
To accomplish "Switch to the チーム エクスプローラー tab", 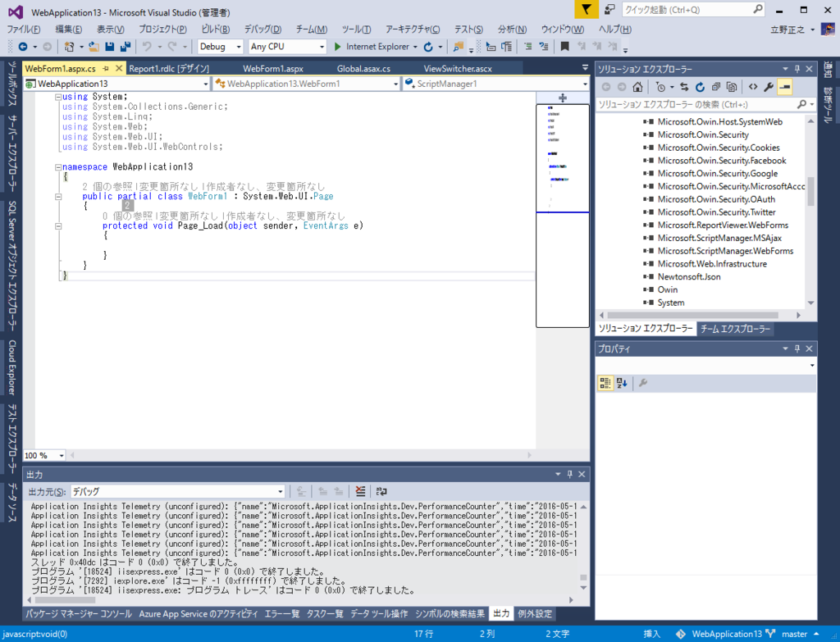I will pos(735,329).
